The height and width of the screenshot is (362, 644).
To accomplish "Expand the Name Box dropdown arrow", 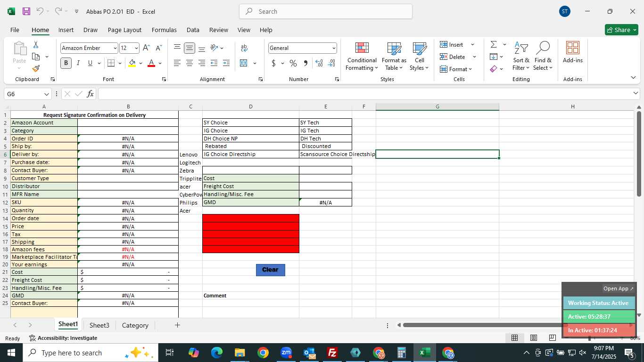I will (x=46, y=94).
